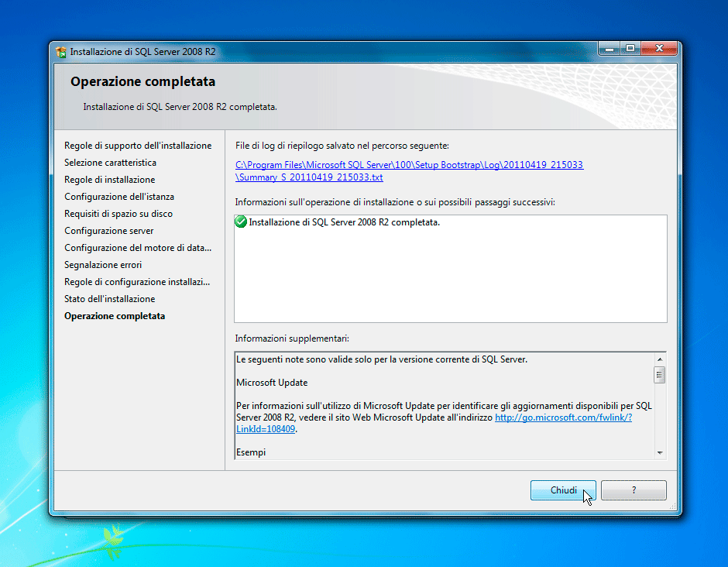Select "Configurazione dell'istanza" step
Viewport: 728px width, 567px height.
point(119,197)
